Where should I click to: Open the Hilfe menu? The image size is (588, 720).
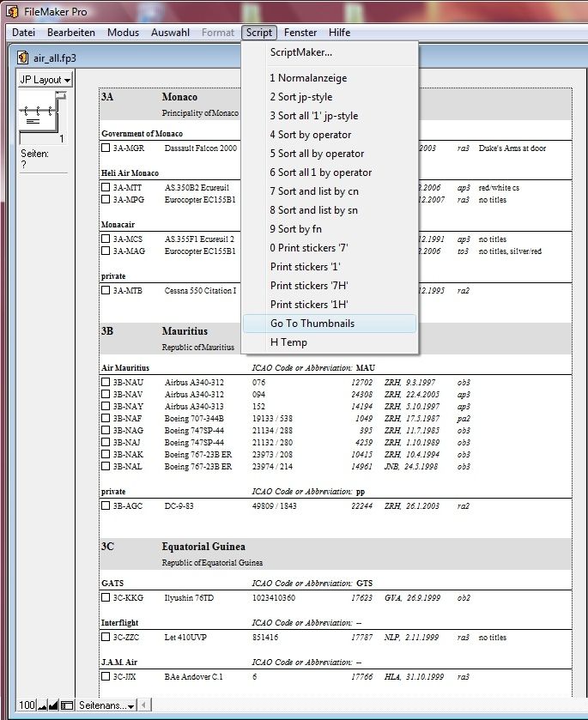tap(339, 33)
